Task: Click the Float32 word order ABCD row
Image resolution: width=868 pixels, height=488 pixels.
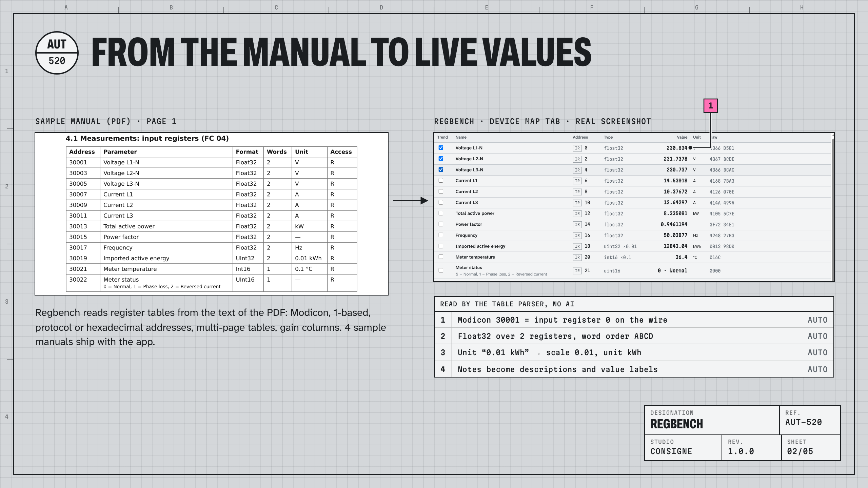Action: click(634, 336)
